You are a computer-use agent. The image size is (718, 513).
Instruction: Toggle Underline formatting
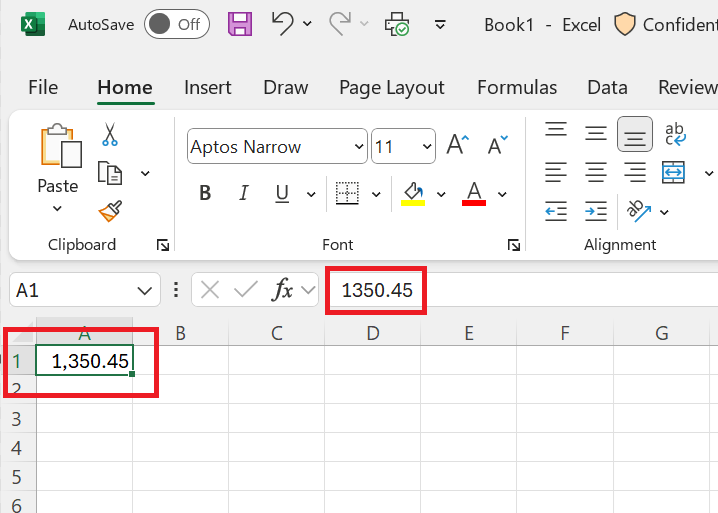coord(282,193)
